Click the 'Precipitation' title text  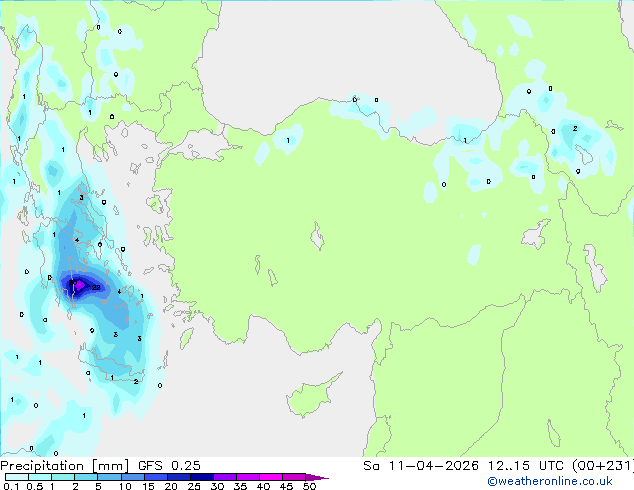click(x=42, y=466)
